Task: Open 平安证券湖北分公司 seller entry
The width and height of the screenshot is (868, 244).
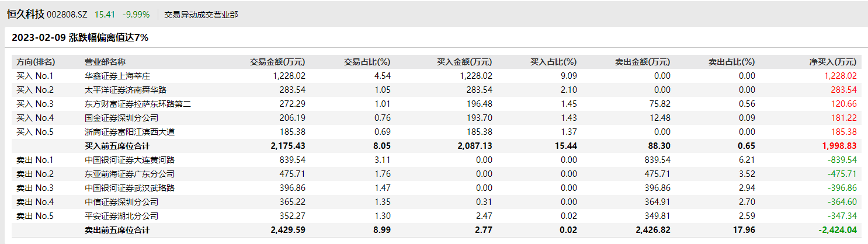Action: tap(121, 216)
